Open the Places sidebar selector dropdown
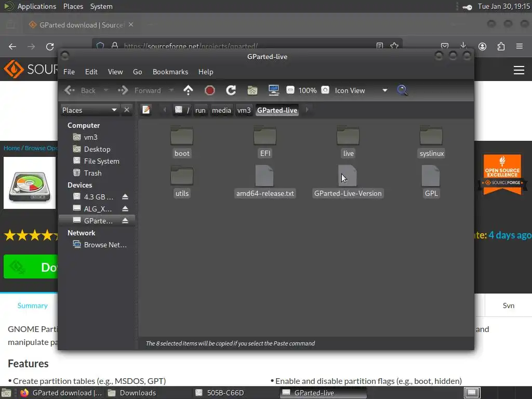The height and width of the screenshot is (399, 532). (89, 110)
